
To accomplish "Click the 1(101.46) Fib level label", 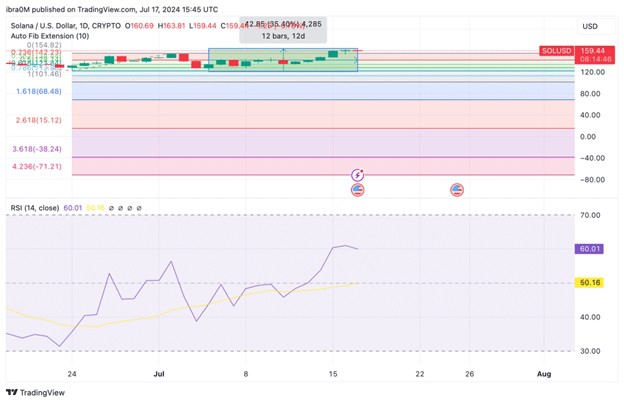I will pyautogui.click(x=44, y=74).
